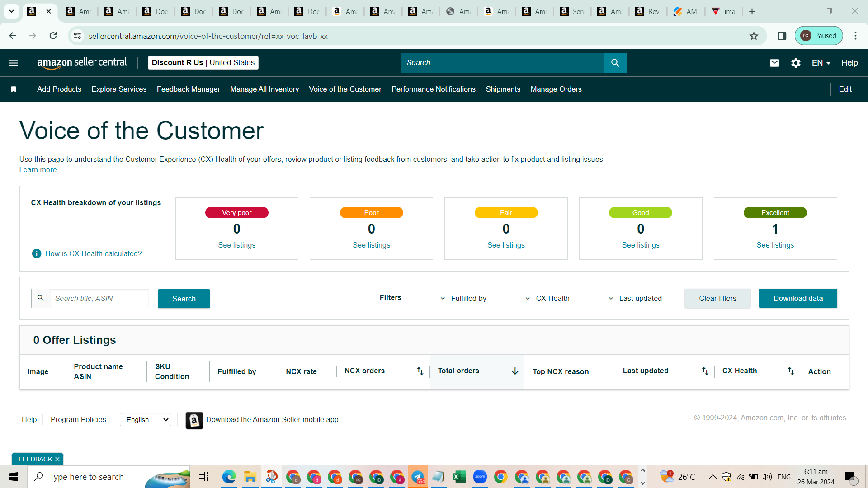
Task: Click the Amazon Seller Central logo
Action: click(x=82, y=63)
